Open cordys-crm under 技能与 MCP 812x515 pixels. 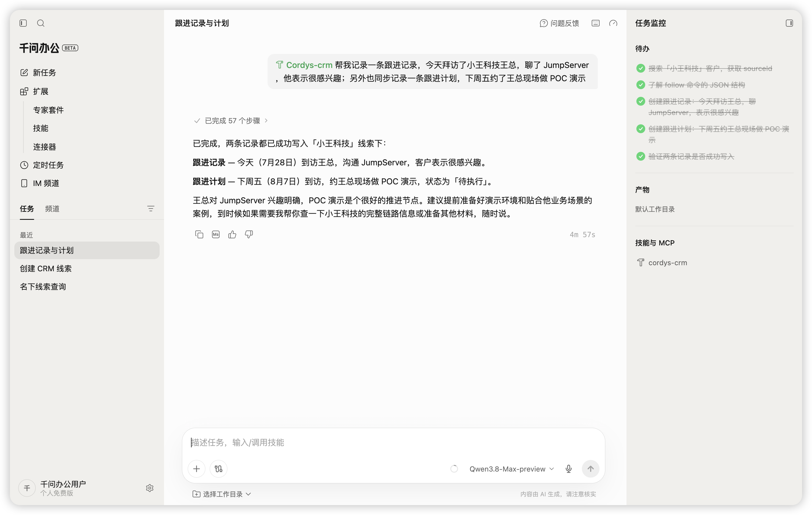click(662, 262)
